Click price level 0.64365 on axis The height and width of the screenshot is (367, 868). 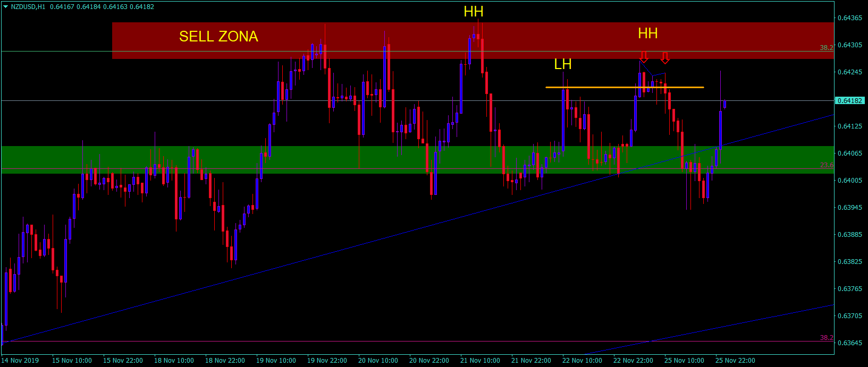click(850, 18)
